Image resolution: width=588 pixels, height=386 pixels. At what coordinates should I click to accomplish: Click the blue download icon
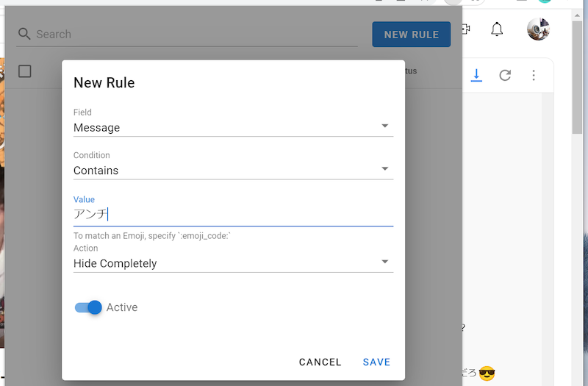(476, 75)
